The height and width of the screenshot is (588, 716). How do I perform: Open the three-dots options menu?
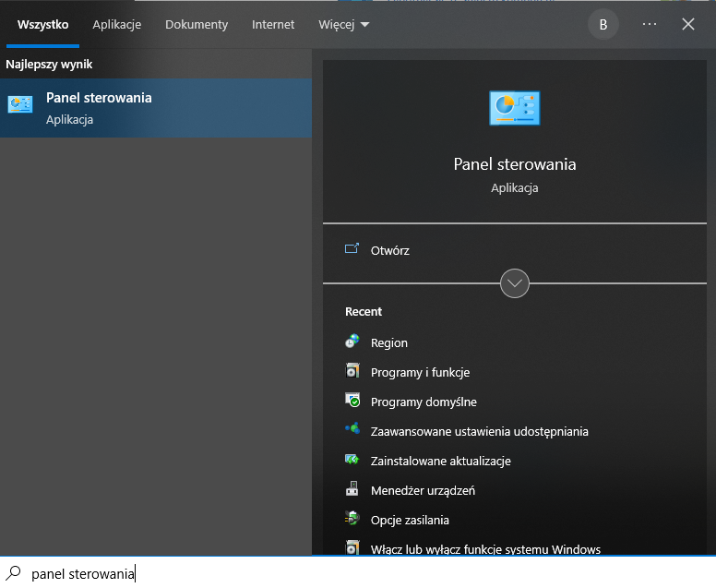650,25
